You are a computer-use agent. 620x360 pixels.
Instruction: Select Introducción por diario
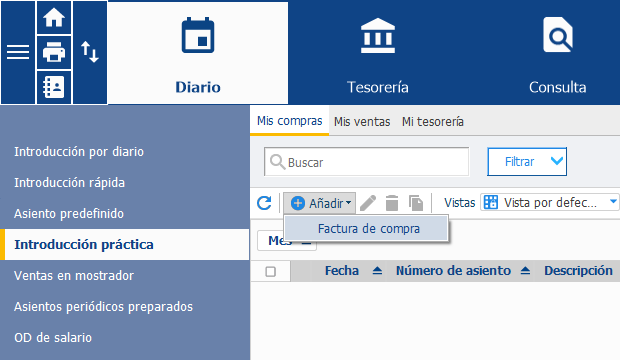click(x=79, y=152)
